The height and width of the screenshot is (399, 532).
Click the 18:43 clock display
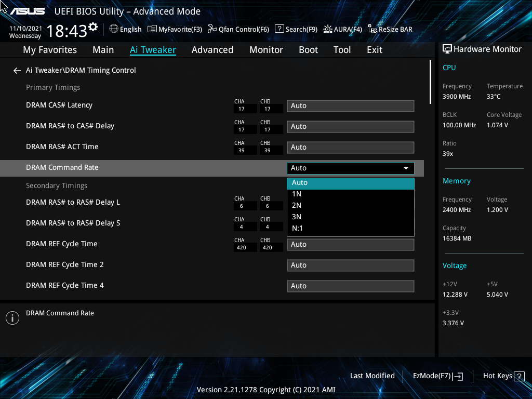[67, 31]
